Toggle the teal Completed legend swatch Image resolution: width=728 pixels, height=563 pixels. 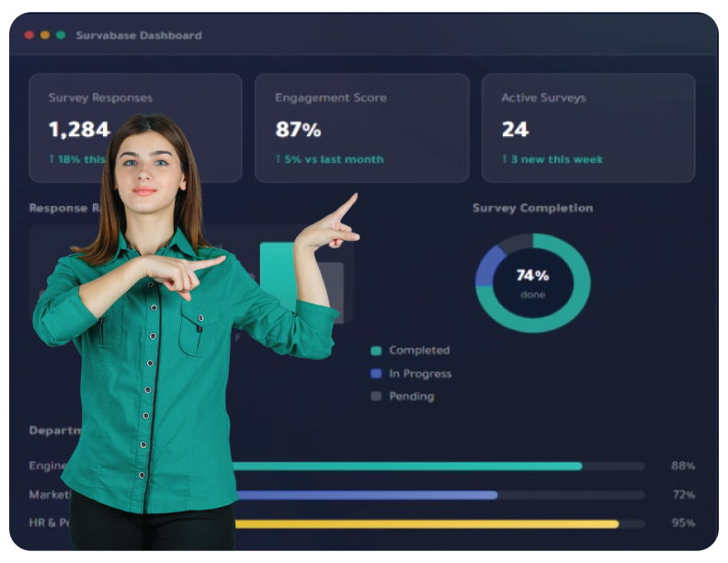[375, 350]
